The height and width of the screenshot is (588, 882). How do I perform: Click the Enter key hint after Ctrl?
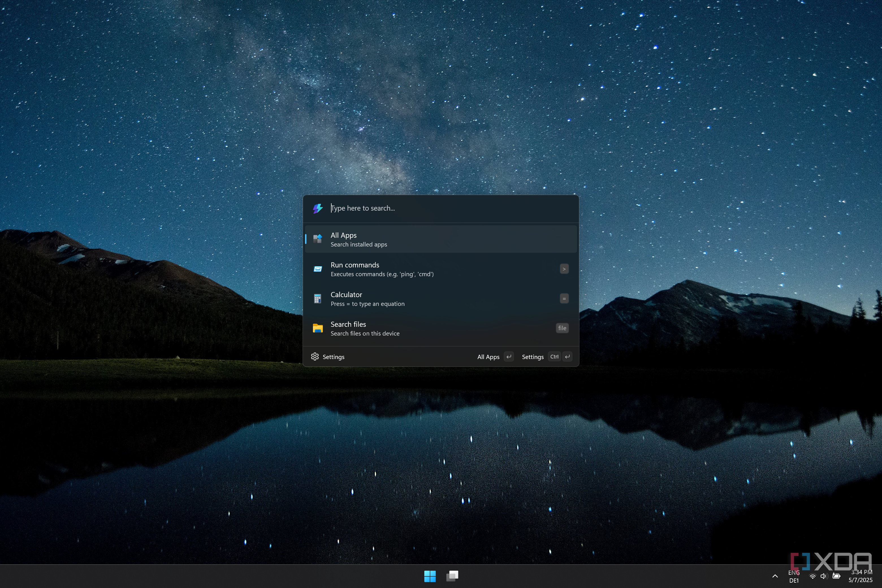(567, 357)
